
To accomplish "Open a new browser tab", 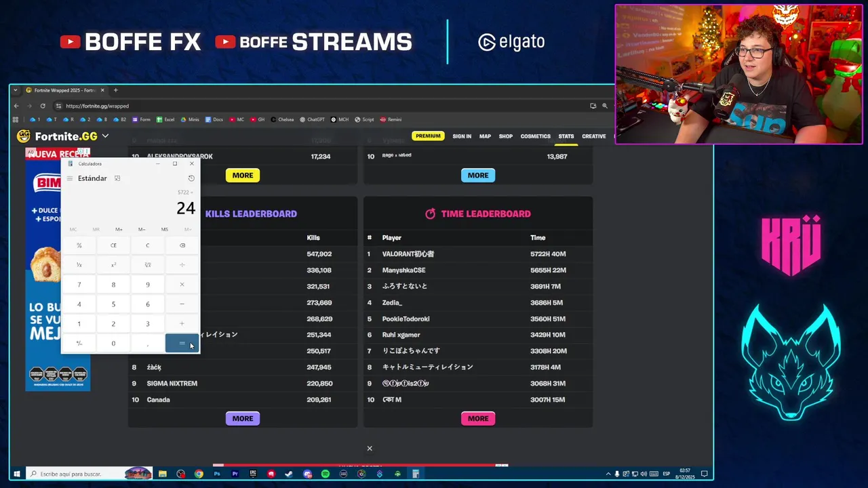I will tap(115, 90).
